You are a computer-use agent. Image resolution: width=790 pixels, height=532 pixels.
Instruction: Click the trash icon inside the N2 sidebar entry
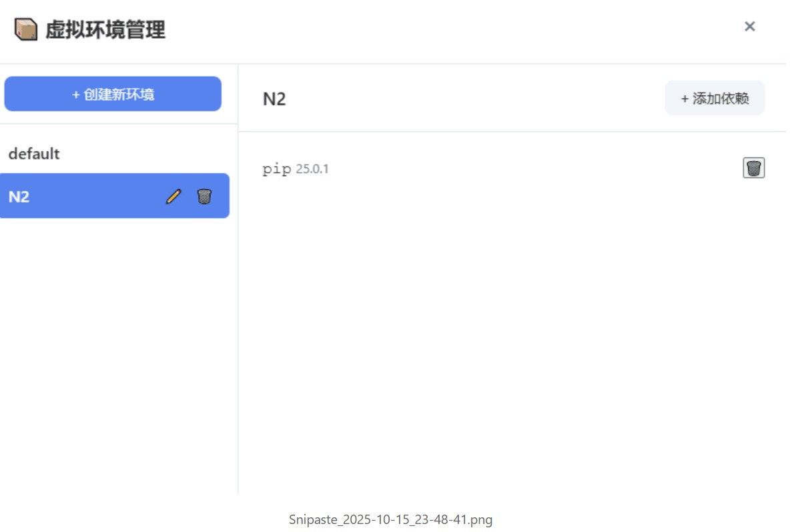coord(204,195)
